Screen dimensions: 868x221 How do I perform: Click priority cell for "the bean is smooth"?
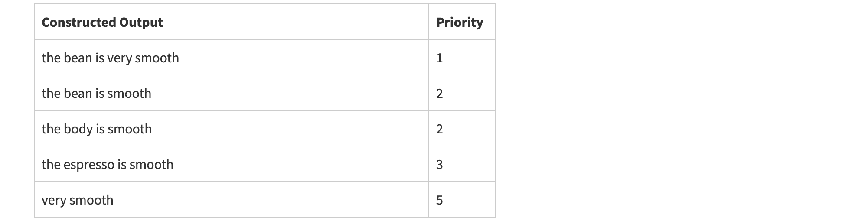439,94
